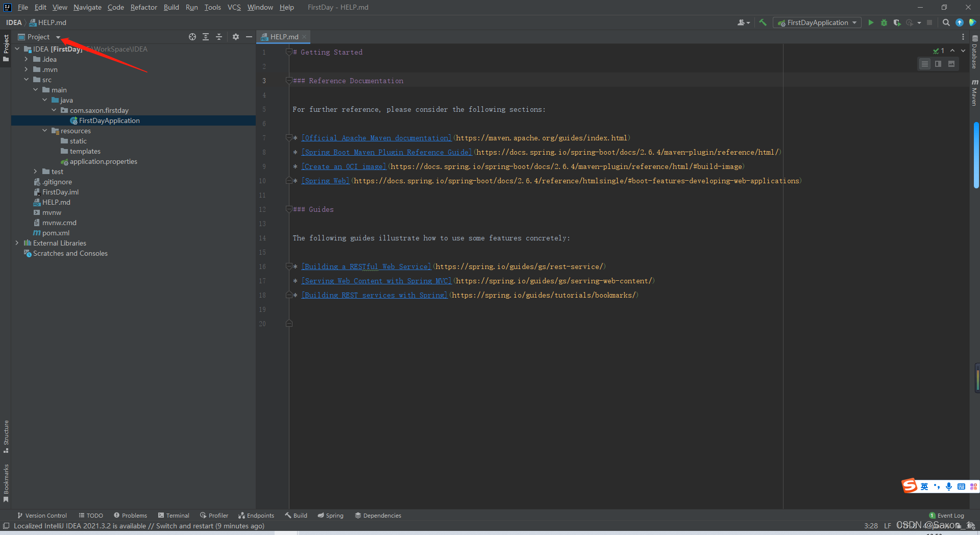Click the Build Project hammer icon
This screenshot has width=980, height=535.
coord(763,22)
